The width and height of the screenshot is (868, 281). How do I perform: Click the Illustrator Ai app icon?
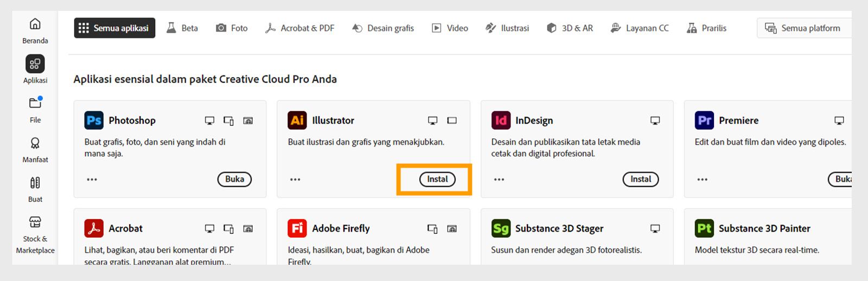click(297, 120)
